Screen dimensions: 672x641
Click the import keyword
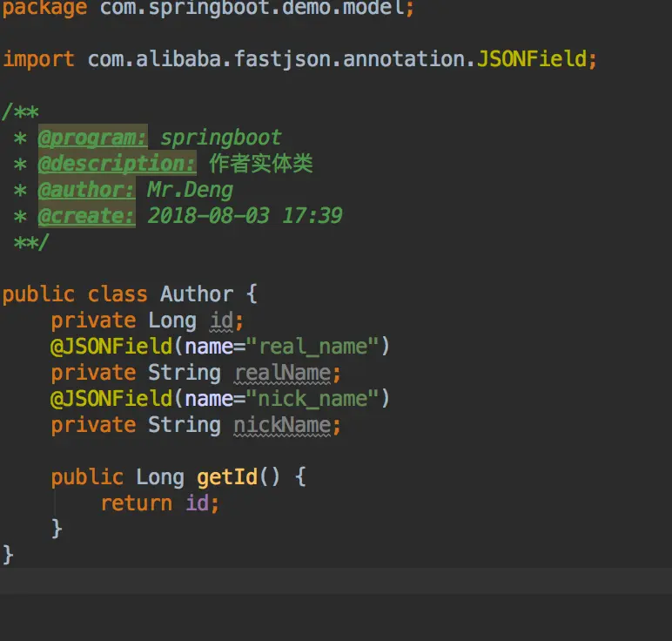pos(38,58)
